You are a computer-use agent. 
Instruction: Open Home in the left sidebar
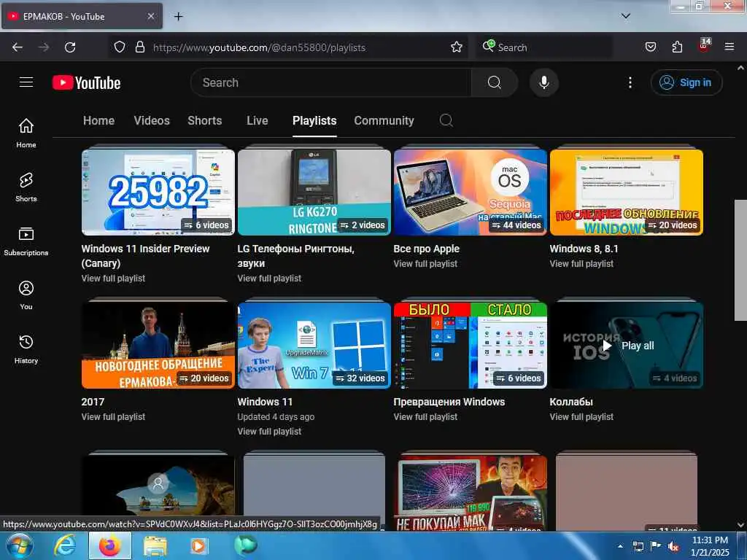[26, 133]
